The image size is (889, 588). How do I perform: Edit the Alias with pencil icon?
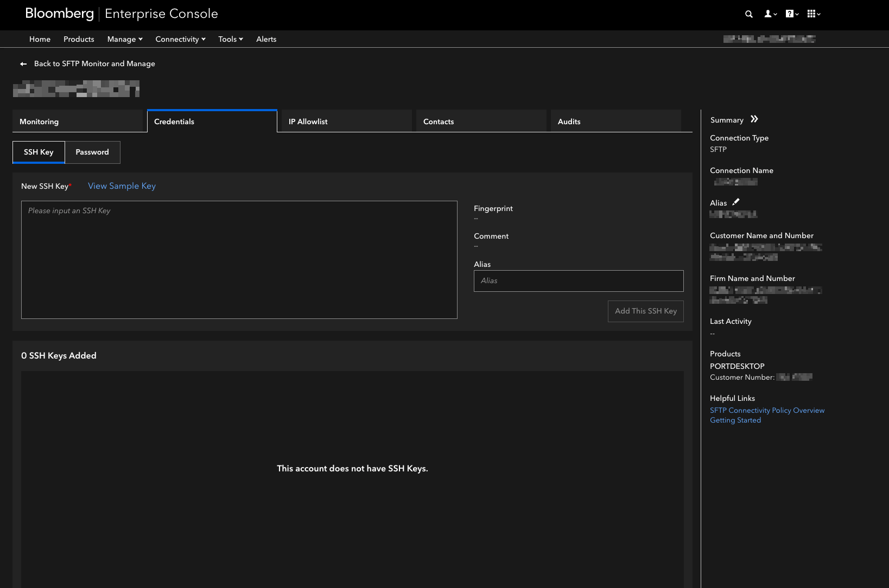pos(736,202)
